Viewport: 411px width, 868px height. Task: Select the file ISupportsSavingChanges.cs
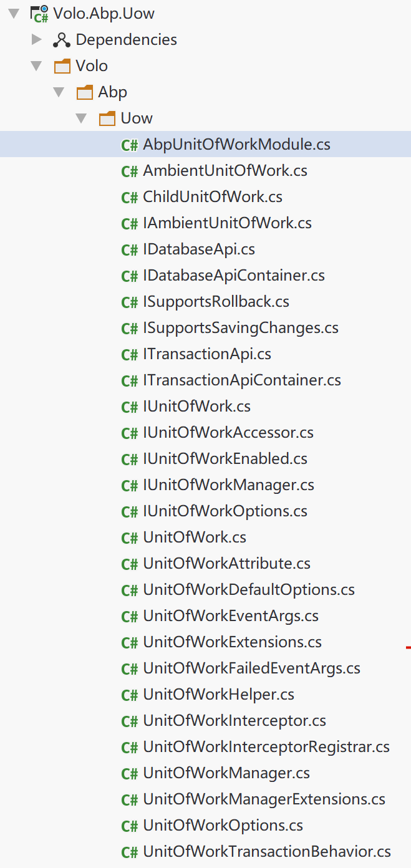(x=241, y=328)
